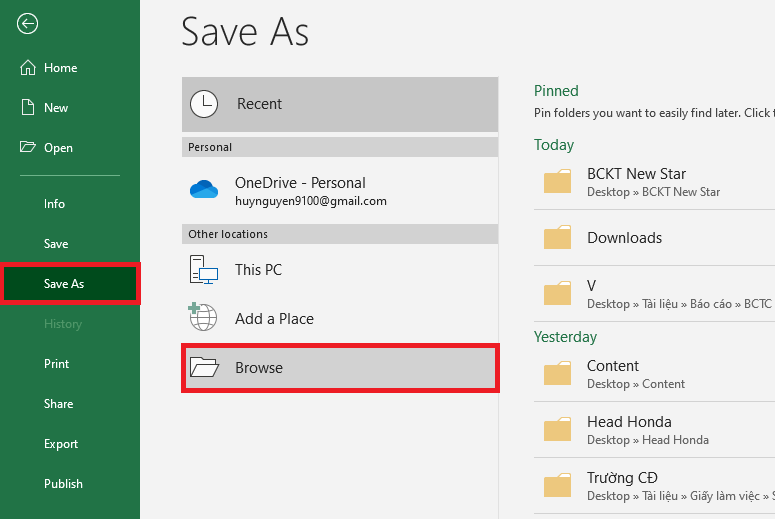Click the back arrow circle icon
Screen dimensions: 775x519
click(28, 24)
